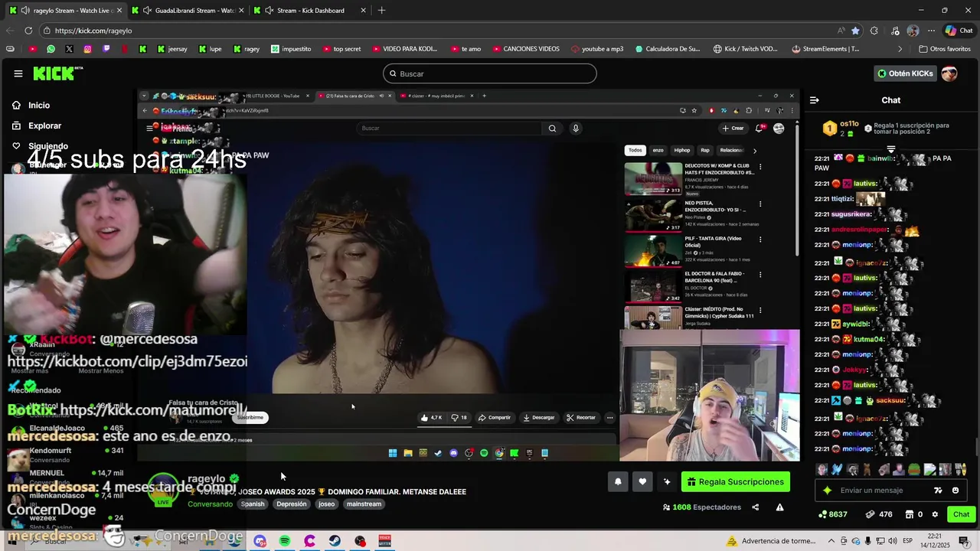
Task: Open Instagram bookmark icon
Action: coord(88,49)
